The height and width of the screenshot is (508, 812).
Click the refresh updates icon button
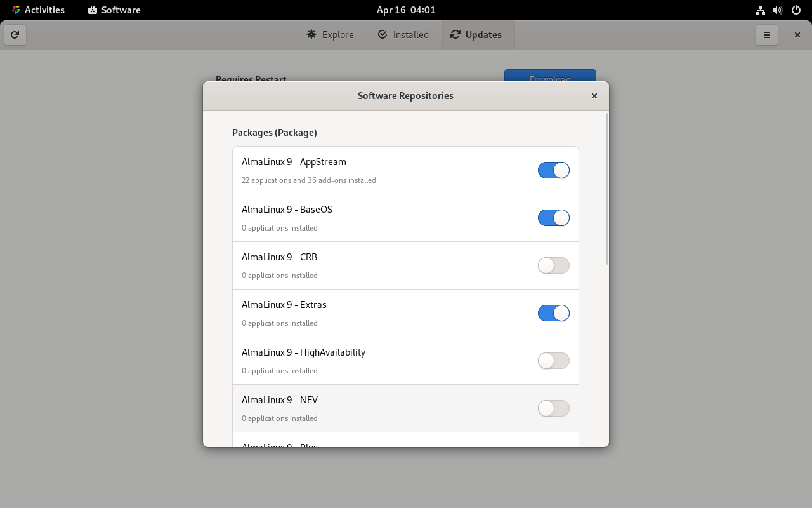[15, 35]
